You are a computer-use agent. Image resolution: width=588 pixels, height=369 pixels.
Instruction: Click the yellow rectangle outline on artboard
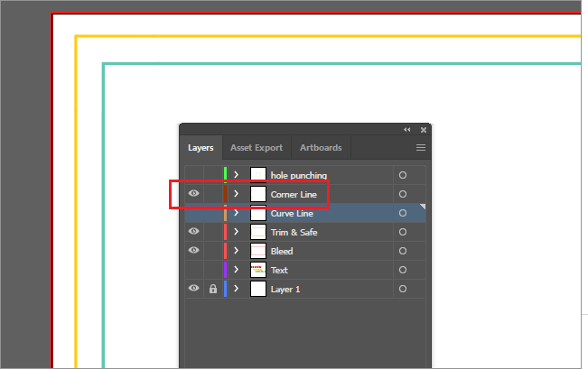click(328, 36)
